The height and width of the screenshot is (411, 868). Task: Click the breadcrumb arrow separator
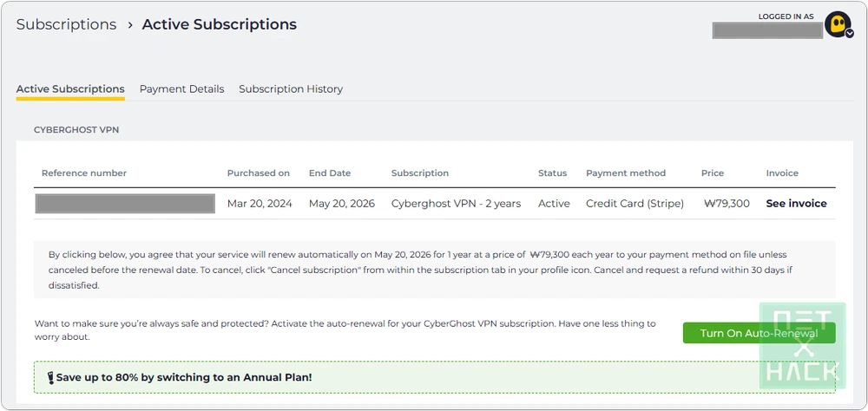click(129, 25)
